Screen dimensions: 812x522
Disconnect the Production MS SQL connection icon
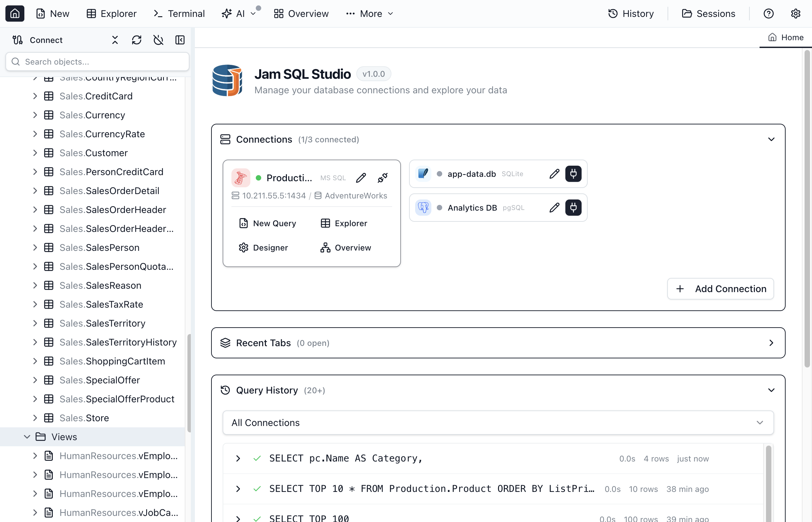tap(383, 177)
